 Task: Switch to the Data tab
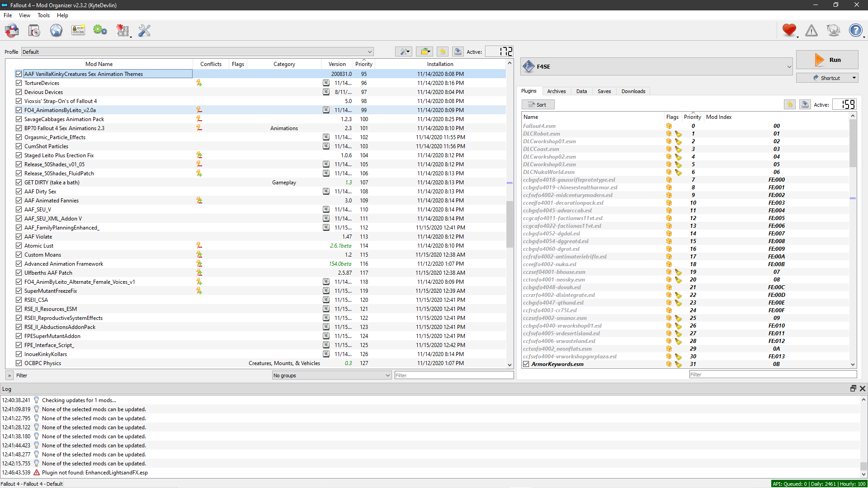pos(581,91)
